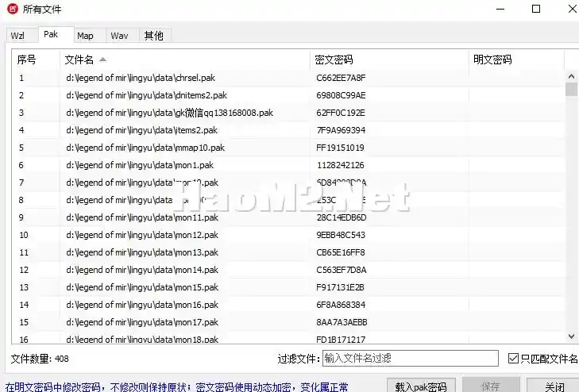Viewport: 579px width, 392px height.
Task: Click the 关闭 button
Action: point(553,386)
